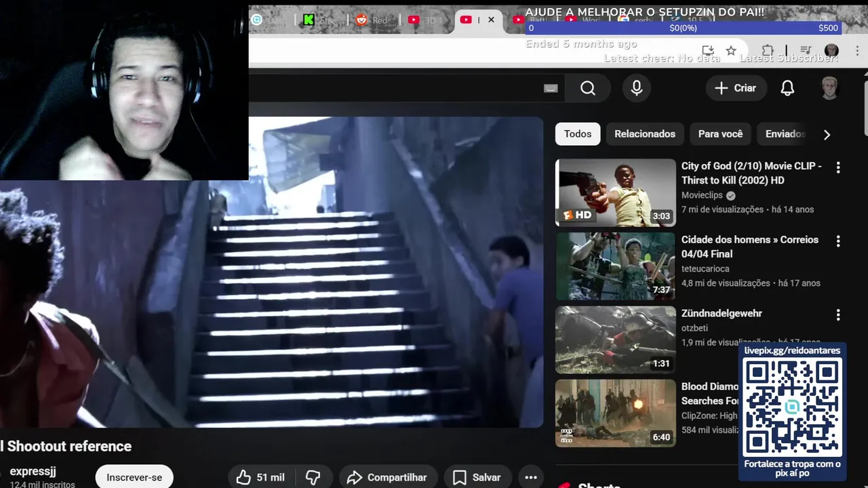Start voice search with the microphone icon
The height and width of the screenshot is (488, 868).
tap(636, 88)
